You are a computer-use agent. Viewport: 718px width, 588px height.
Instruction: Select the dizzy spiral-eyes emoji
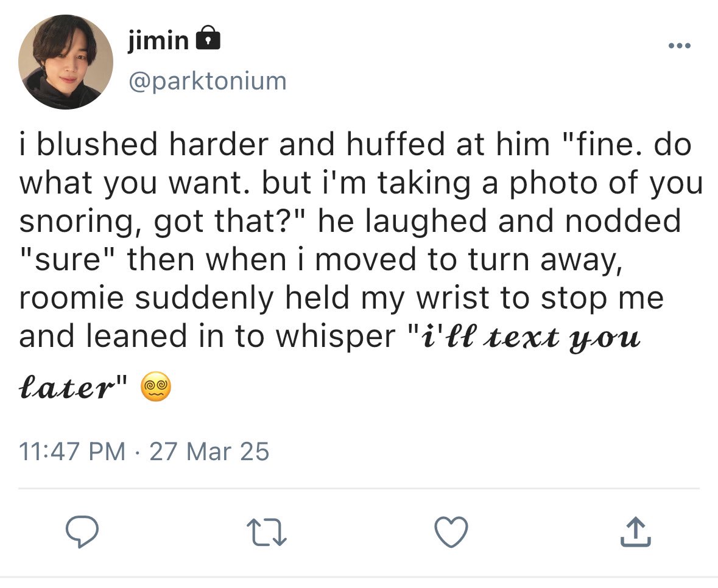coord(156,387)
